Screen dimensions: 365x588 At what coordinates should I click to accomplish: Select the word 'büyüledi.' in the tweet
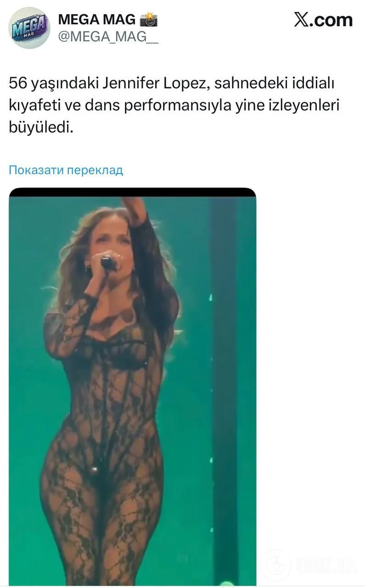coord(41,127)
